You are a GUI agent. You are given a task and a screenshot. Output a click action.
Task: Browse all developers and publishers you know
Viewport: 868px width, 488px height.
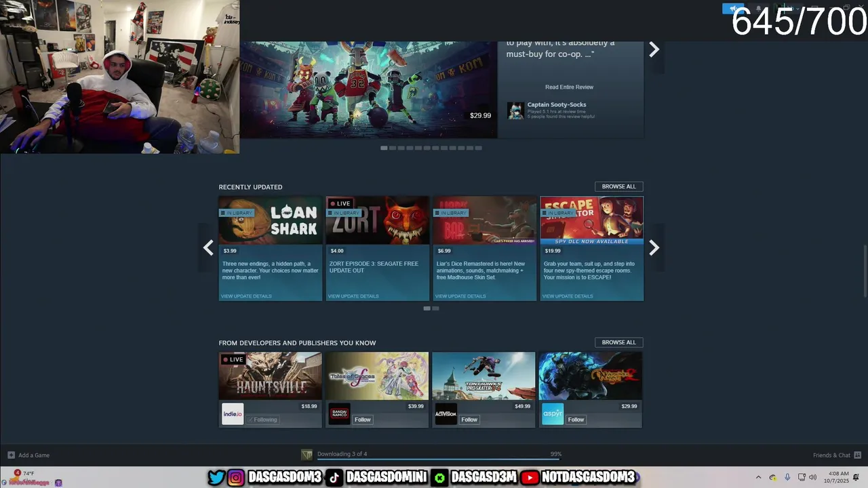tap(618, 342)
